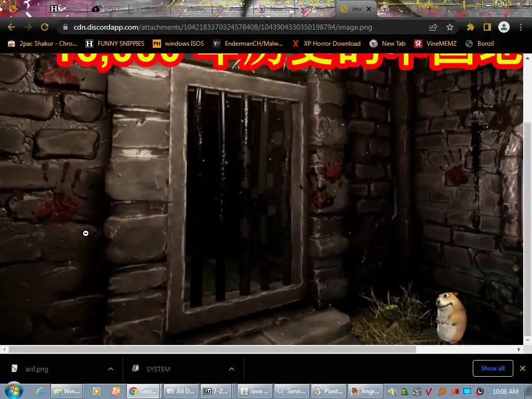Click the horizontal page scrollbar
This screenshot has height=399, width=532.
point(212,349)
